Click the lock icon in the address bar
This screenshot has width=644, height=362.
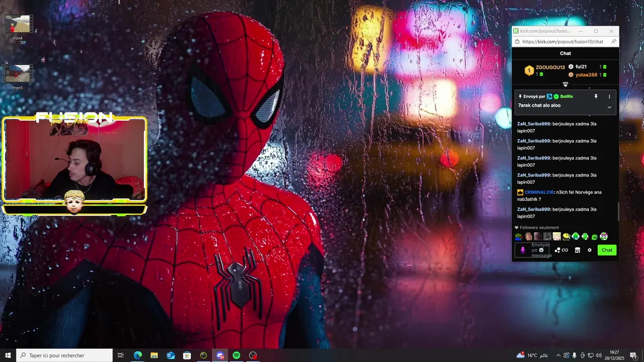coord(517,42)
